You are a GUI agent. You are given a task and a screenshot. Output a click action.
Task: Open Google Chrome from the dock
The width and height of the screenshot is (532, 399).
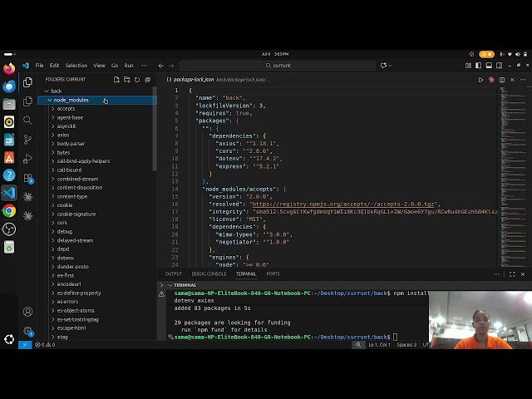(x=9, y=211)
